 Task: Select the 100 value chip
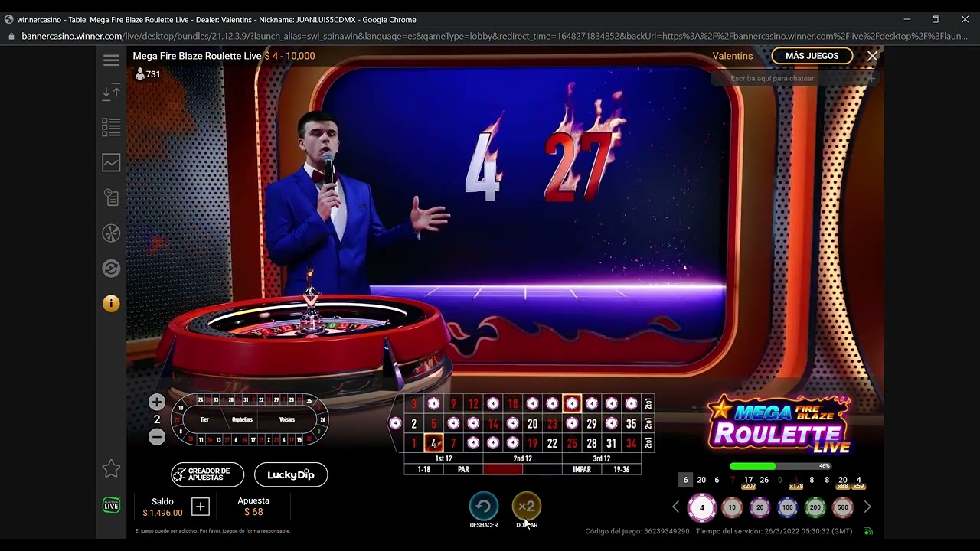pyautogui.click(x=787, y=507)
